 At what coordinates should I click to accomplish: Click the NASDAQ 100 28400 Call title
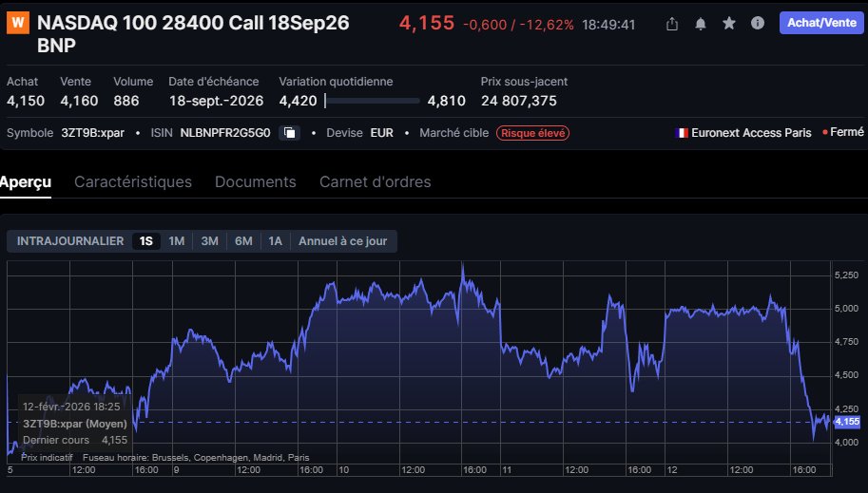[193, 34]
